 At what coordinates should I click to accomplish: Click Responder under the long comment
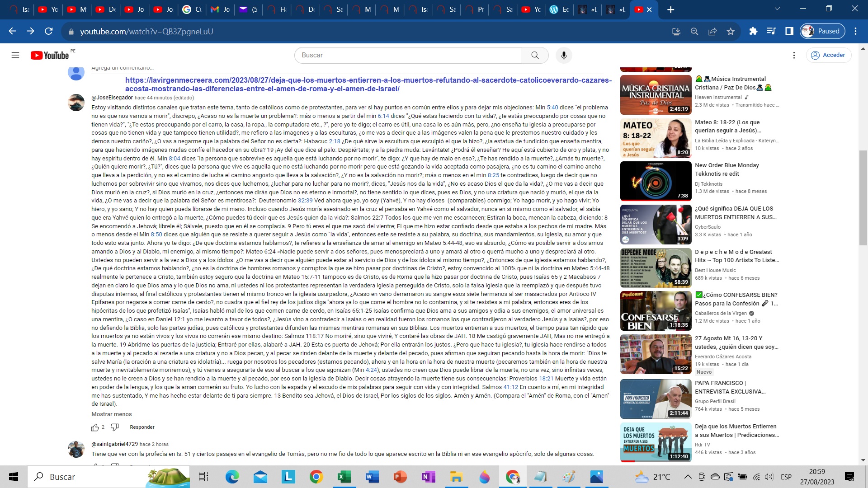point(142,427)
